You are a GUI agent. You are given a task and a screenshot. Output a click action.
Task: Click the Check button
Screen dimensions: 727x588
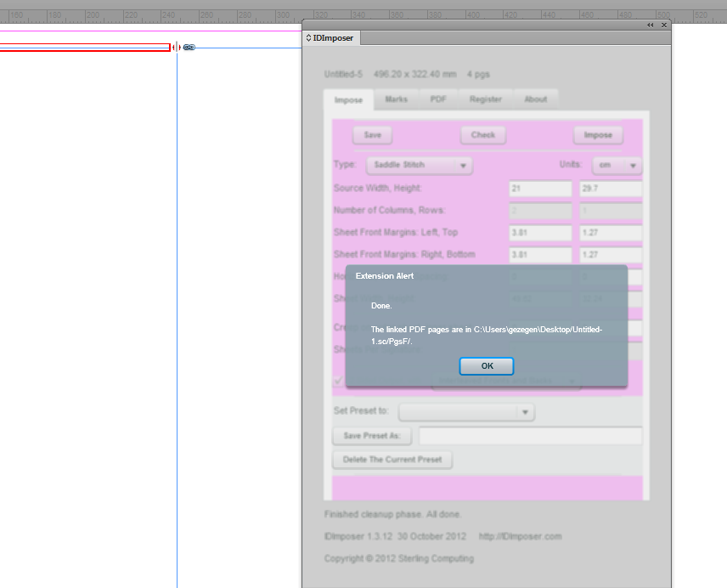coord(483,135)
